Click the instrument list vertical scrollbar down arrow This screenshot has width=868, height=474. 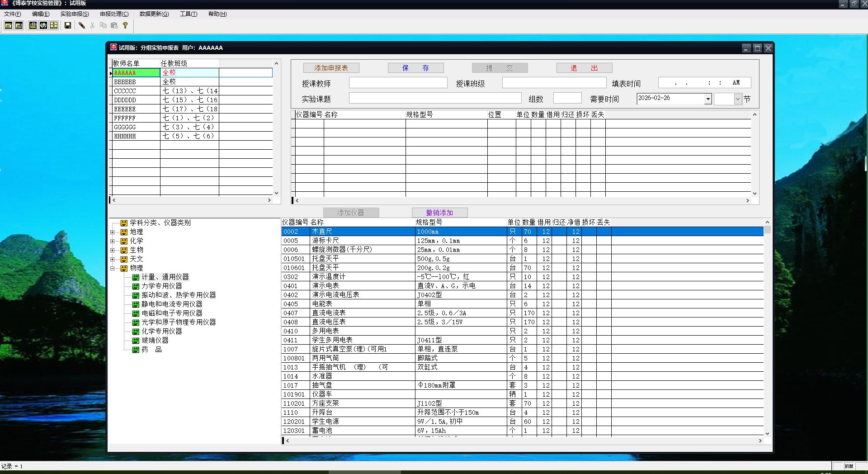pos(767,433)
